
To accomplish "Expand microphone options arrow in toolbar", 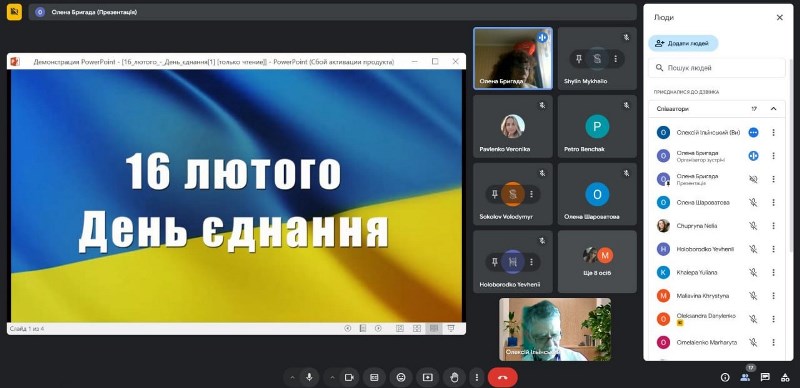I will tap(292, 377).
